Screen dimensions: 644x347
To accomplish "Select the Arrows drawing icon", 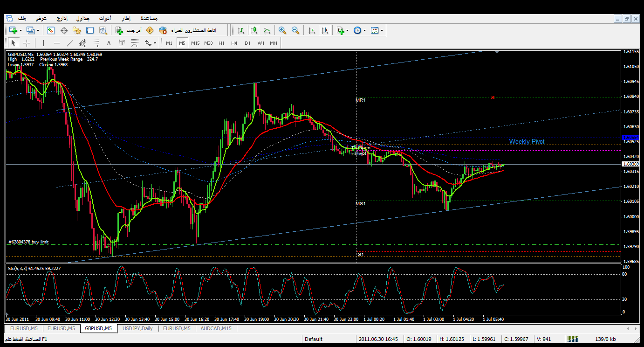I will tap(148, 43).
